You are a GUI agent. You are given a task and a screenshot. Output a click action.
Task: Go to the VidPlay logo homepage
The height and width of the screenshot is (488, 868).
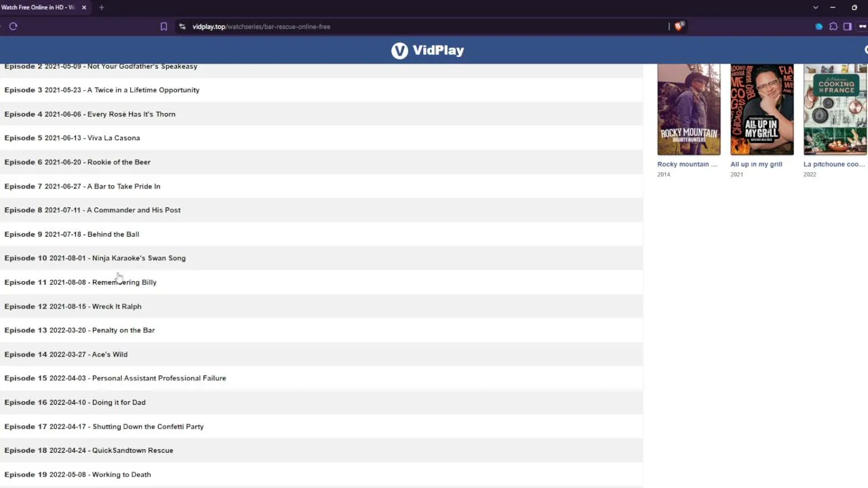coord(427,50)
